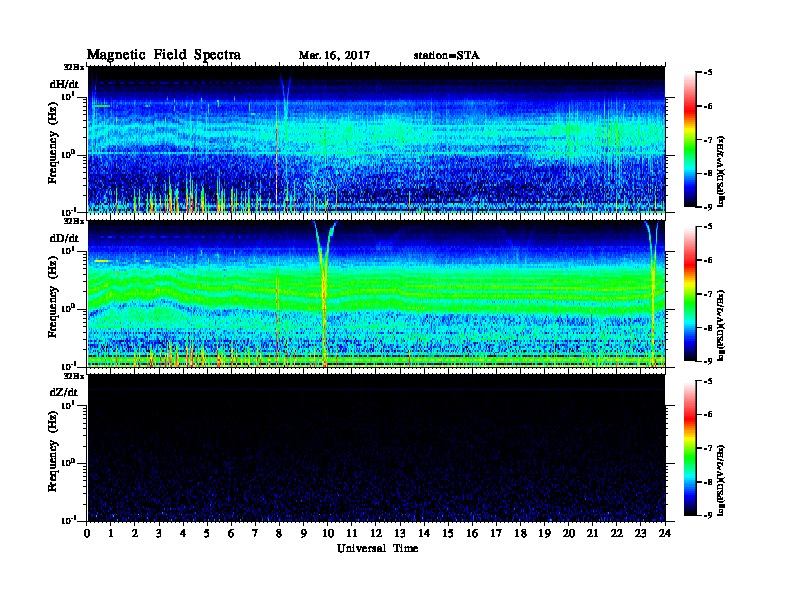This screenshot has height=612, width=792.
Task: Click the 10⁰ frequency tick of dH/dt panel
Action: click(x=68, y=155)
